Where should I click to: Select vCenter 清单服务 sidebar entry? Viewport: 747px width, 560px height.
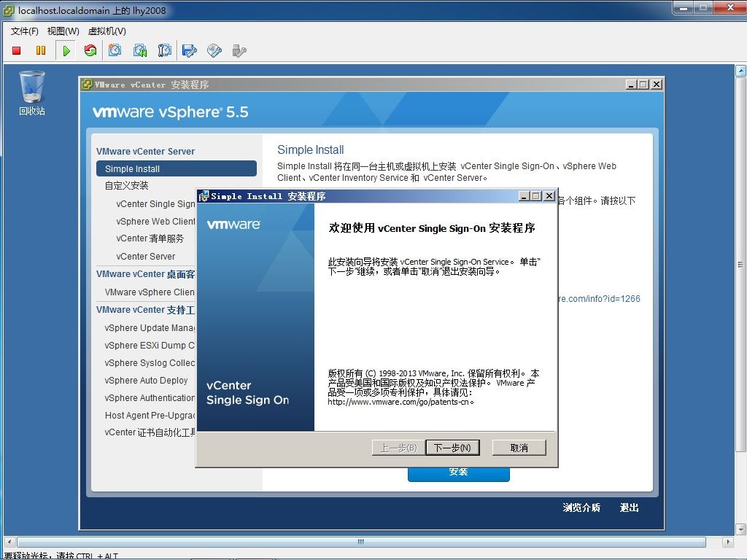pos(150,238)
